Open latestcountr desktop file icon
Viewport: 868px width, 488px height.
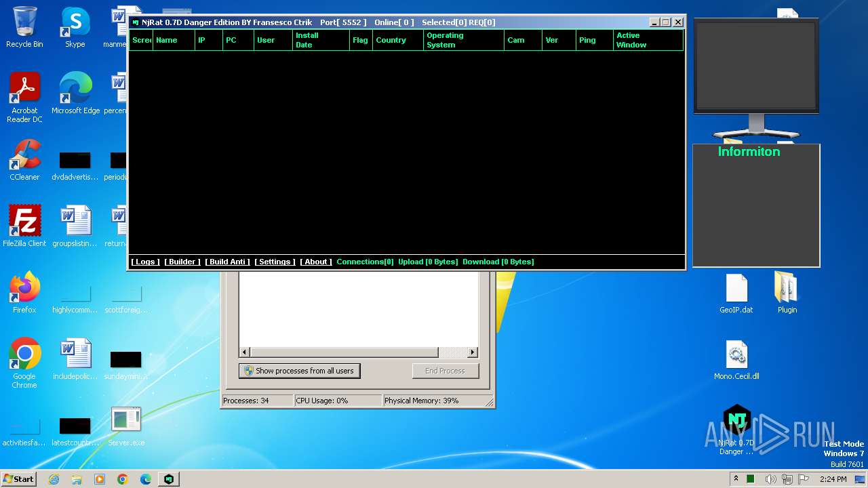click(75, 432)
